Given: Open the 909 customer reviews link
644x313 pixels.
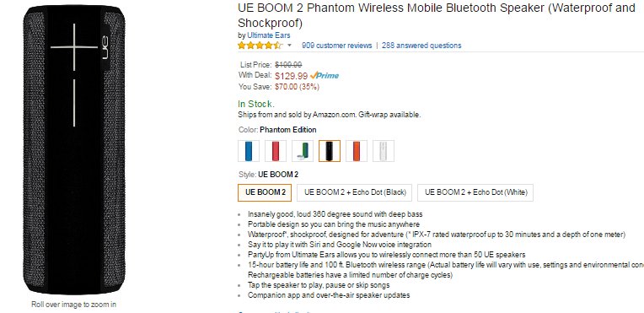Looking at the screenshot, I should (337, 46).
